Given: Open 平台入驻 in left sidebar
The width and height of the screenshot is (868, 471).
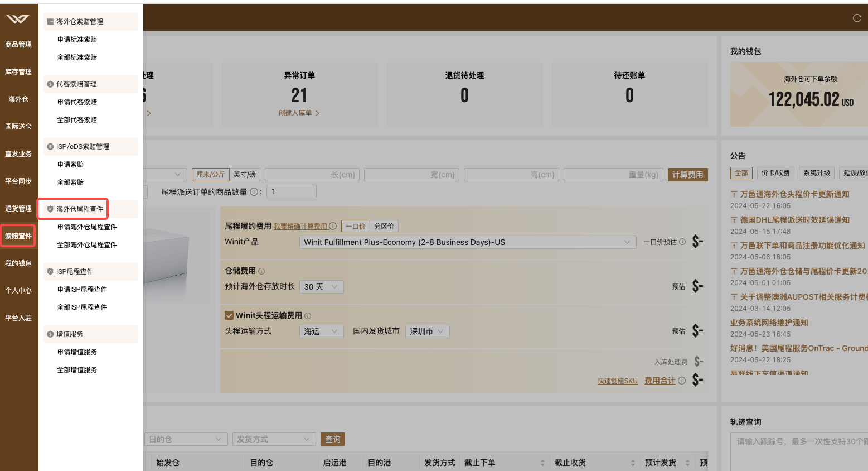Looking at the screenshot, I should (18, 318).
